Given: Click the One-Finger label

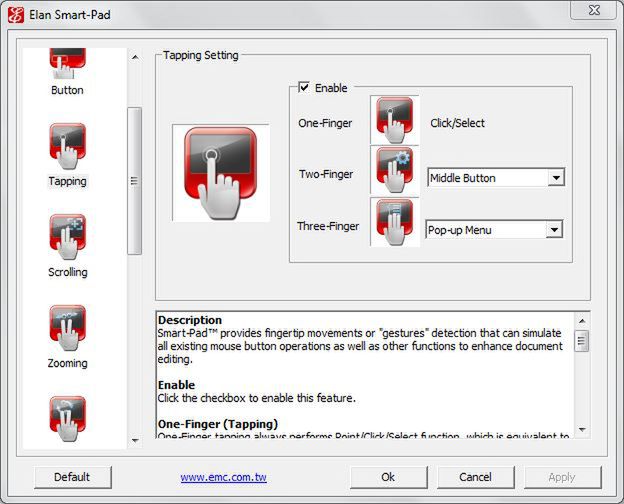Looking at the screenshot, I should (x=325, y=123).
